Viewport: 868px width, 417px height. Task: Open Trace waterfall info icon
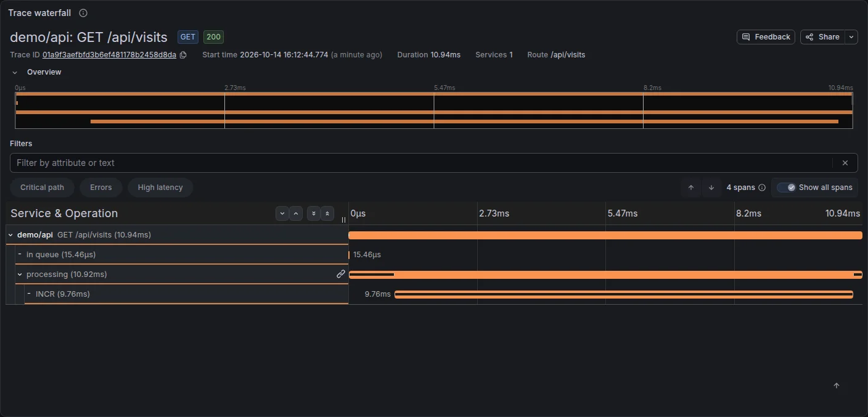click(x=83, y=13)
